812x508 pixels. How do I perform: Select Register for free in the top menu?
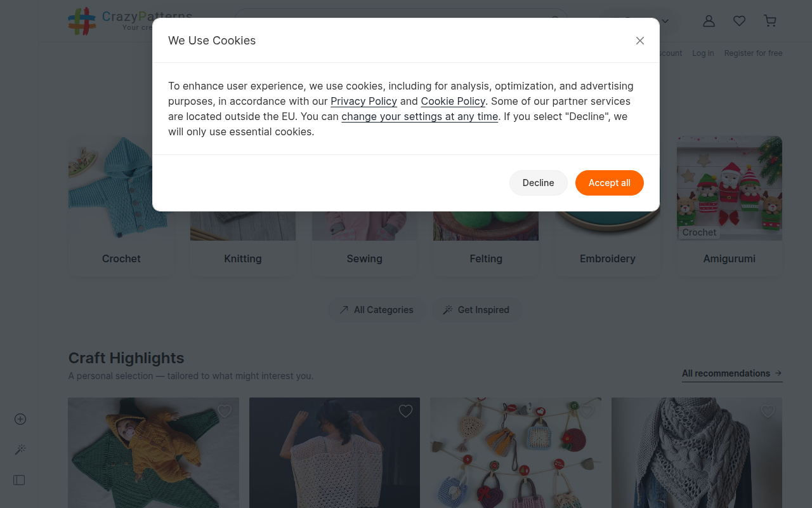point(753,53)
